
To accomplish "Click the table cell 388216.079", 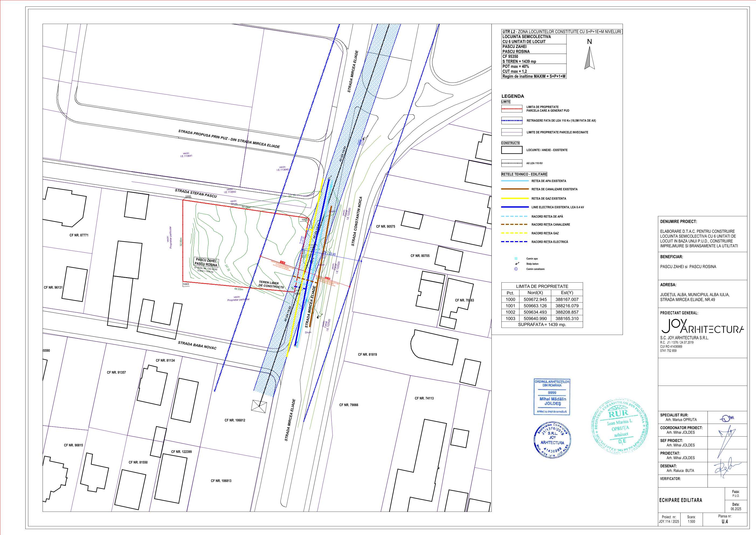I will [x=567, y=306].
